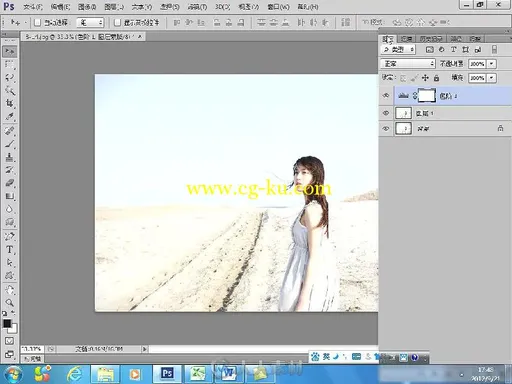Select the Brush tool

coord(10,144)
